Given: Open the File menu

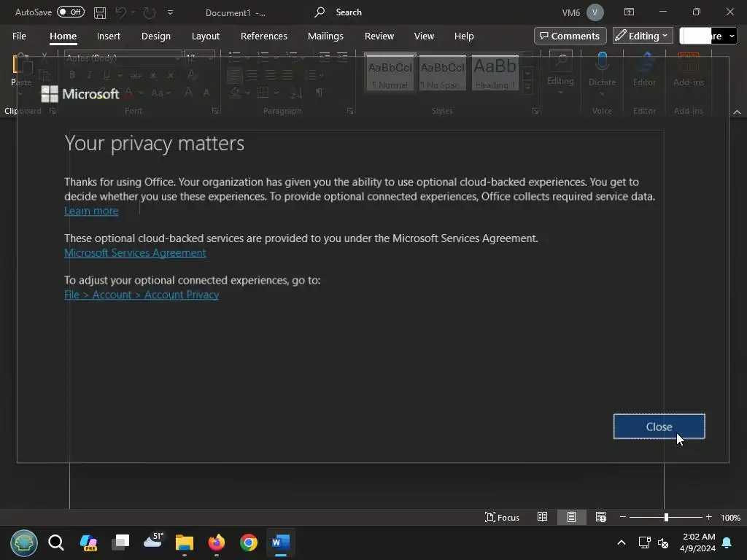Looking at the screenshot, I should coord(19,36).
